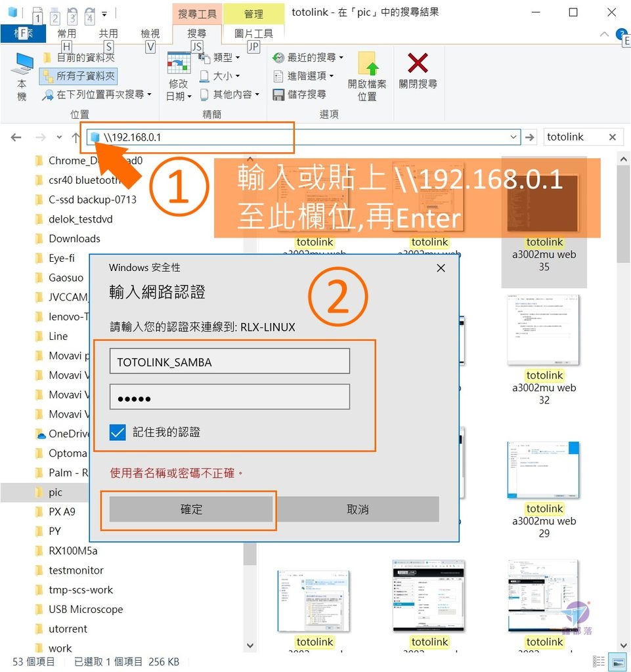The height and width of the screenshot is (672, 631).
Task: Select the PY folder
Action: [x=48, y=532]
